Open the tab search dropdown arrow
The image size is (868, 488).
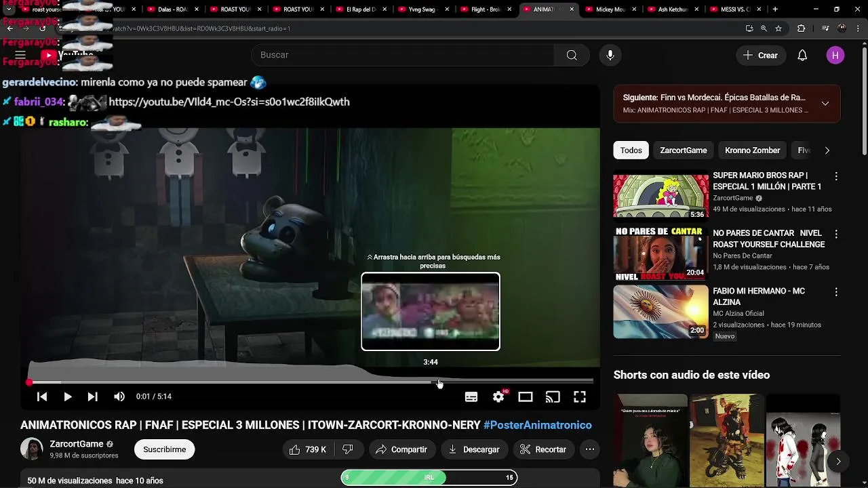[9, 9]
